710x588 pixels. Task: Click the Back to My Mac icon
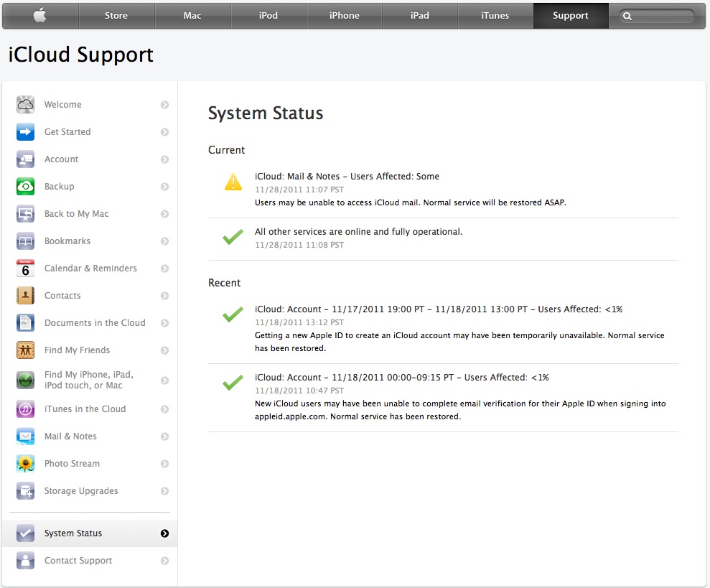pos(25,214)
